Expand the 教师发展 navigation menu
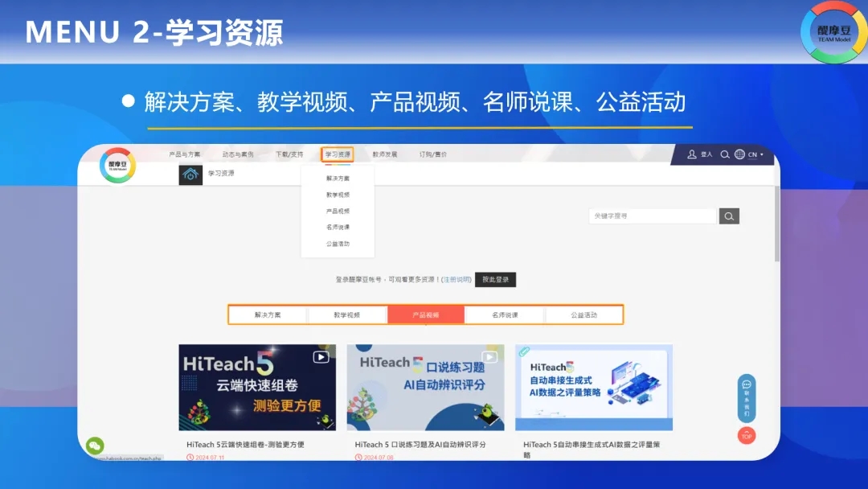Screen dimensions: 868x489 (x=384, y=154)
